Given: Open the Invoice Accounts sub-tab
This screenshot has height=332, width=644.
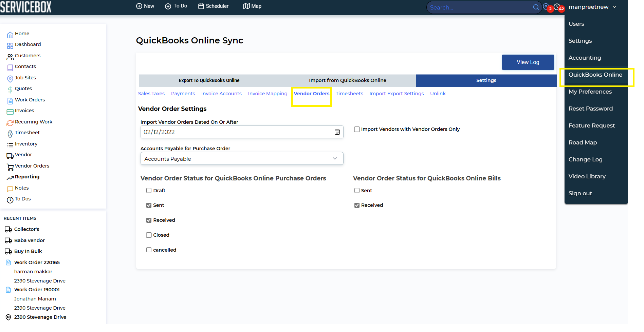Looking at the screenshot, I should click(221, 94).
